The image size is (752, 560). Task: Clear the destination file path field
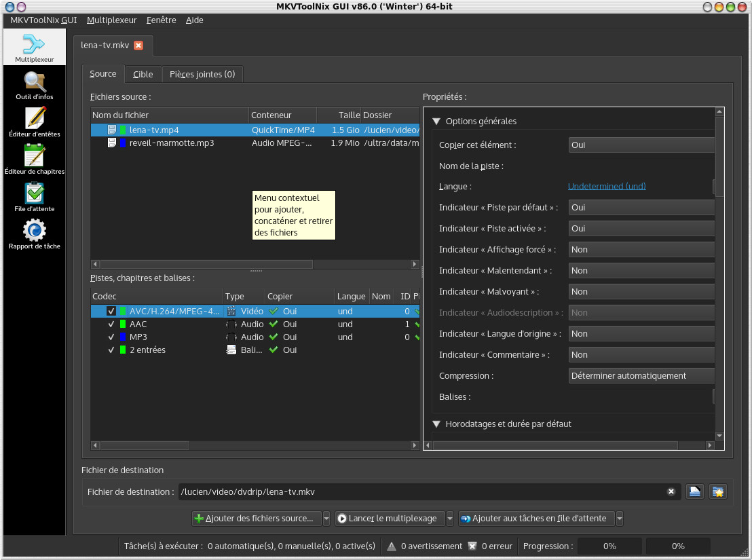(x=671, y=491)
